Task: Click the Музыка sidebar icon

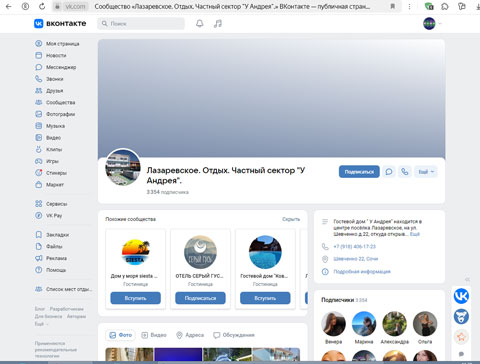Action: pos(39,126)
